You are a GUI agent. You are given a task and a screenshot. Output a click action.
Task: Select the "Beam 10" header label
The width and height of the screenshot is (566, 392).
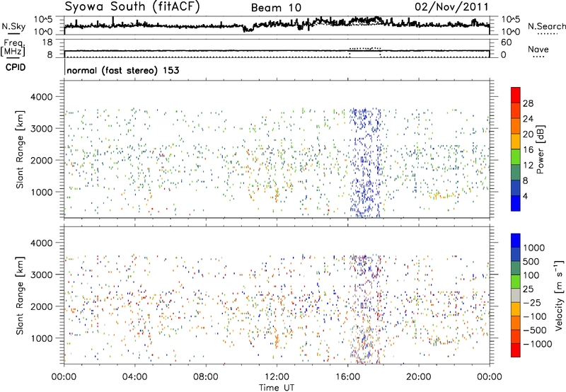point(276,8)
